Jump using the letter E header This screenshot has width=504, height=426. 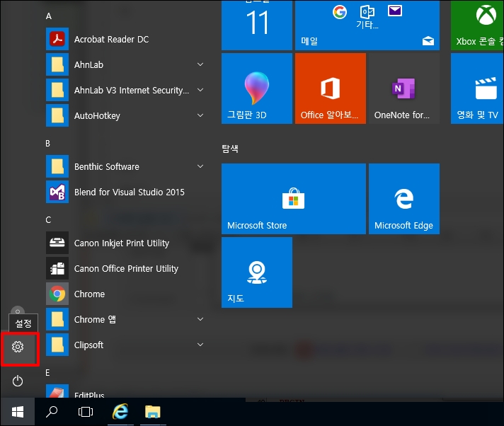click(x=47, y=373)
